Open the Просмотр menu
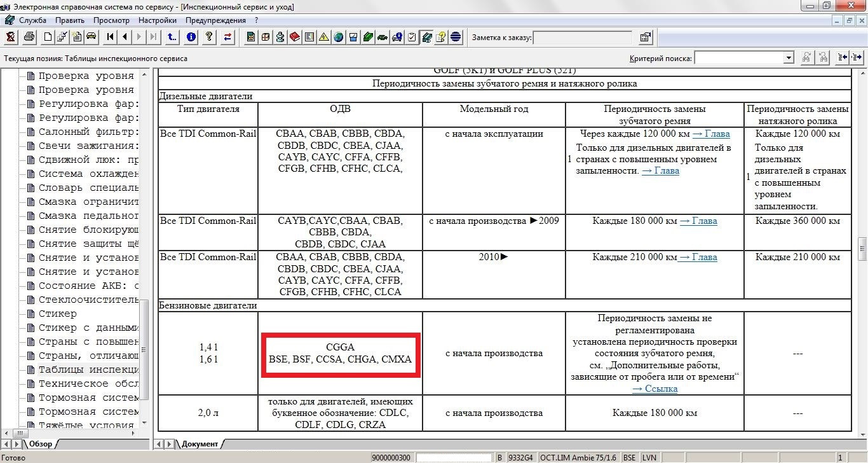 (112, 20)
